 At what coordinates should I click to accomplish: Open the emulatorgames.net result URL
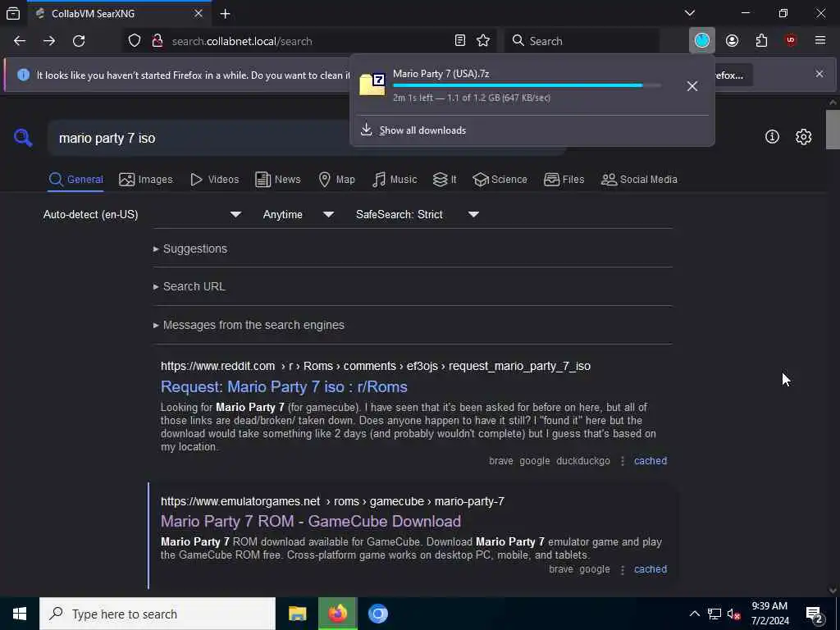332,501
